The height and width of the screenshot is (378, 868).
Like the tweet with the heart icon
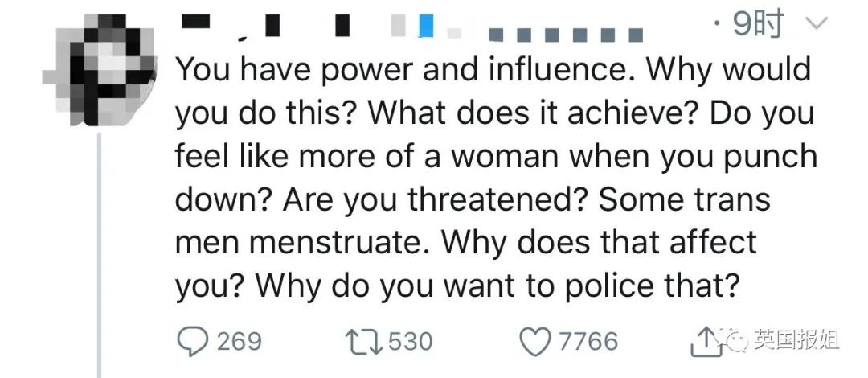pyautogui.click(x=534, y=342)
